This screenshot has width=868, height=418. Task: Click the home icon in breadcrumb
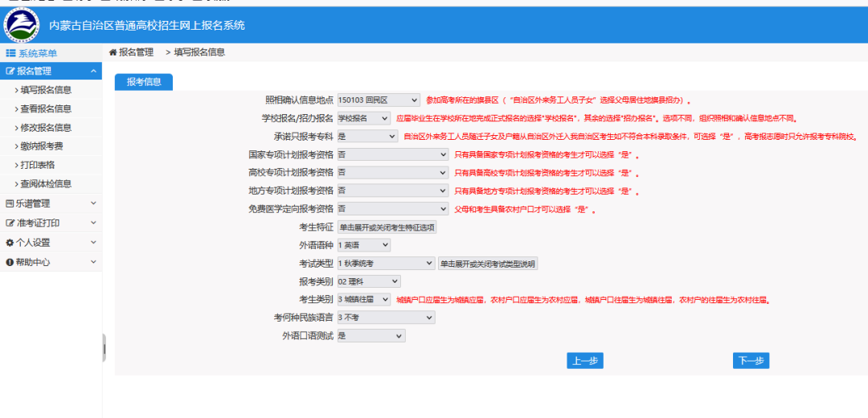tap(113, 52)
